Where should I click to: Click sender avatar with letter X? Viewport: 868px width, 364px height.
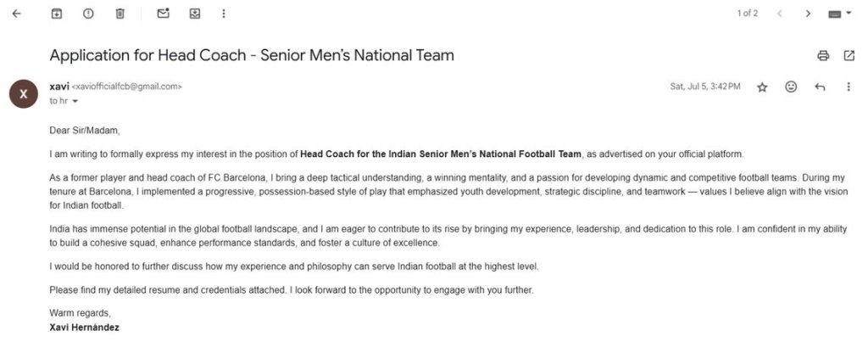pos(23,93)
